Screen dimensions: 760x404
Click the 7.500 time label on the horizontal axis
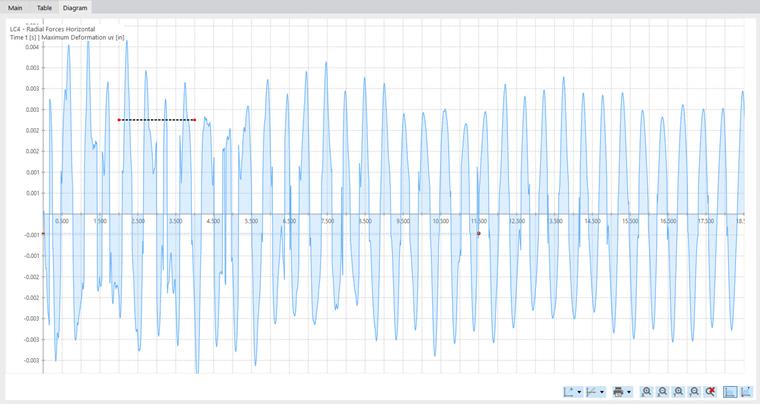tap(327, 221)
